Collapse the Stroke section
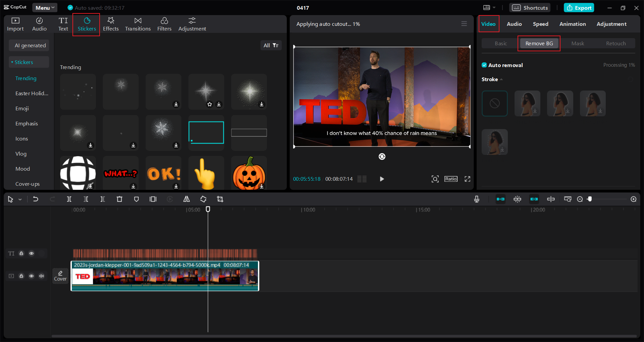Screen dimensions: 644x342 pos(501,79)
